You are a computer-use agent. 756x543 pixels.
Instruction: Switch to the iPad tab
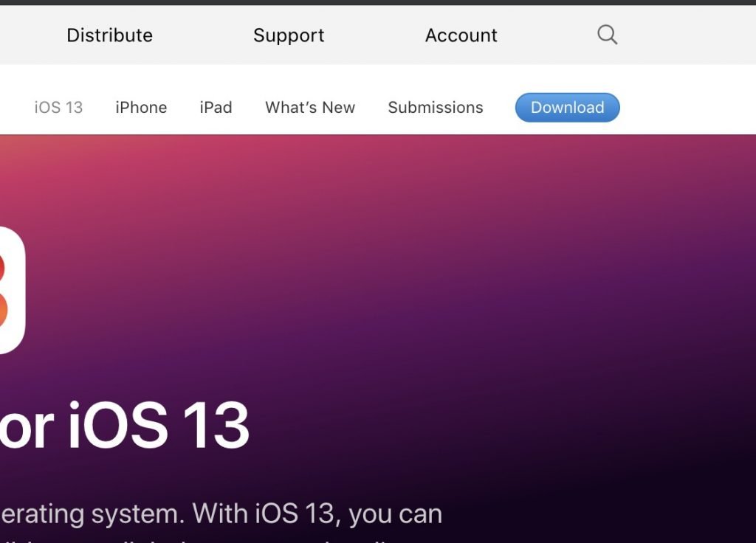tap(216, 107)
